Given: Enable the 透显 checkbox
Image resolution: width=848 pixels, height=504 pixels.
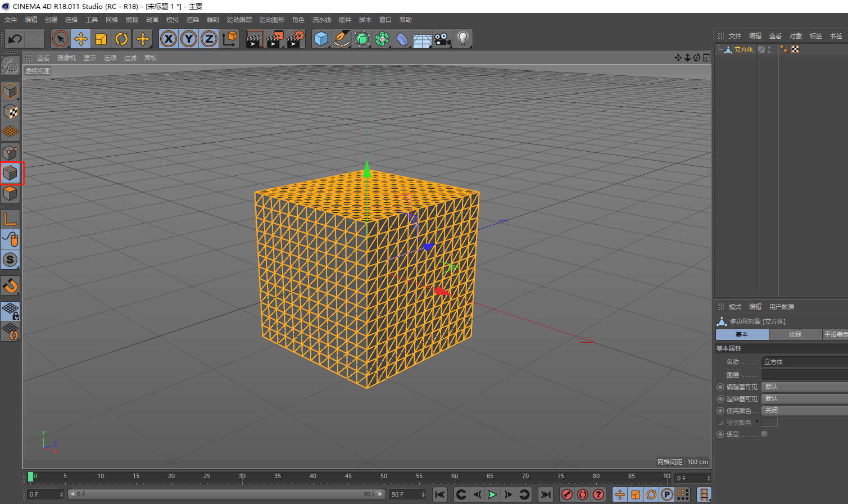Looking at the screenshot, I should coord(764,434).
